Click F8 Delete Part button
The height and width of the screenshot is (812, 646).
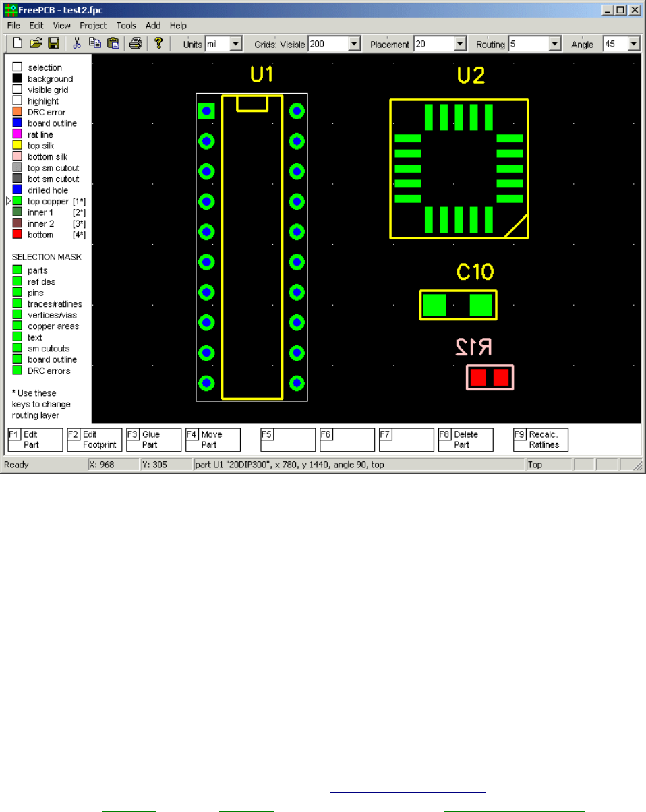point(465,440)
